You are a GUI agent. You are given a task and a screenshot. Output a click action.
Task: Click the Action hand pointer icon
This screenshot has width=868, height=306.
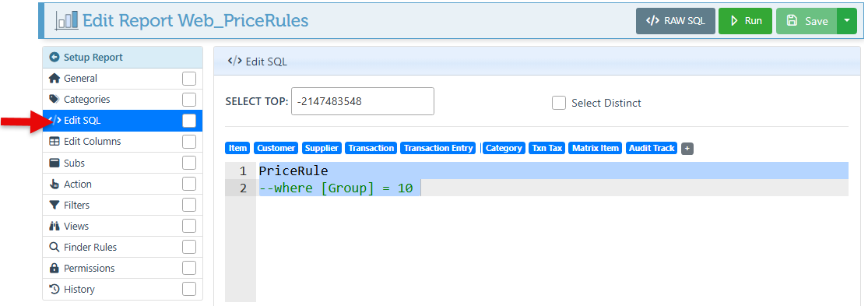coord(54,184)
